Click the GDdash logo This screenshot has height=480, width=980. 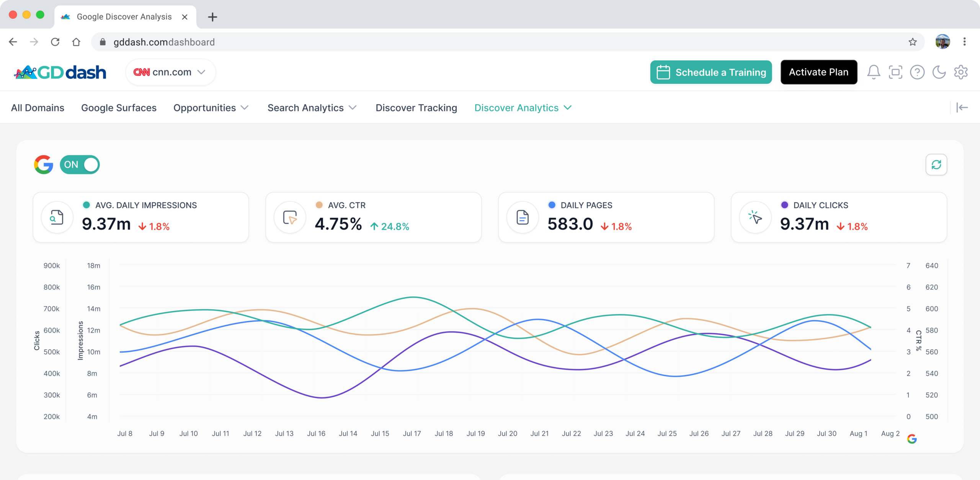60,72
